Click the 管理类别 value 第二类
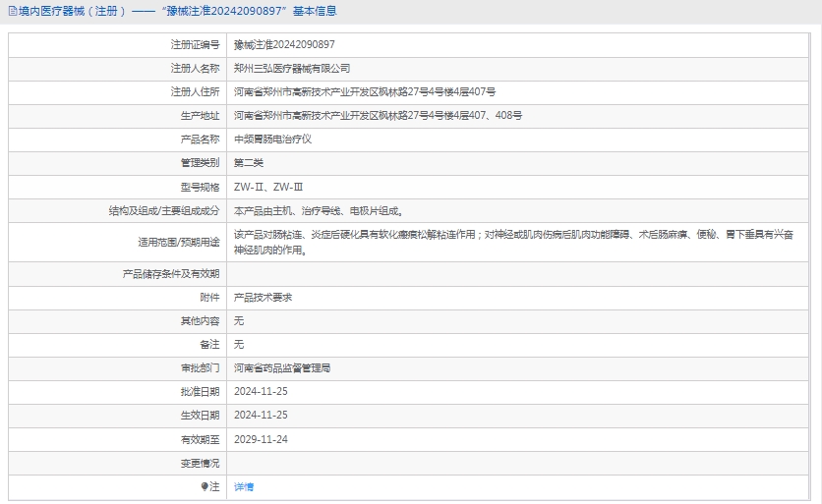The width and height of the screenshot is (822, 504). pos(249,163)
